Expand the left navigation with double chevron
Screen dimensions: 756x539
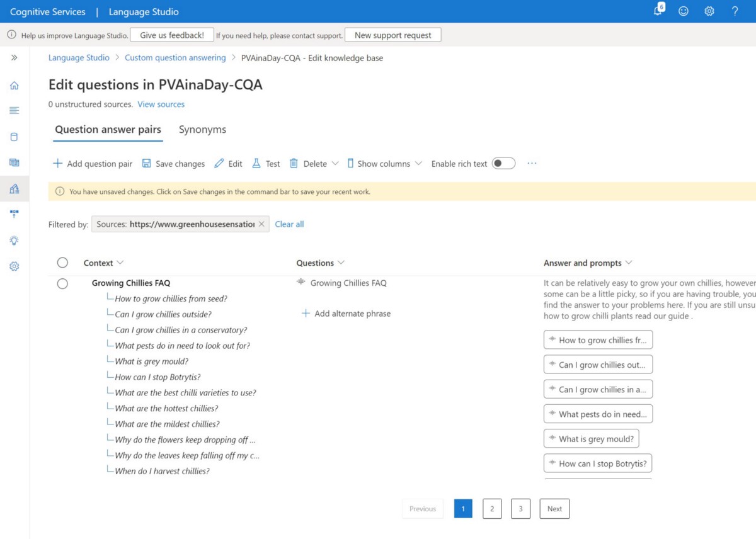[x=14, y=57]
